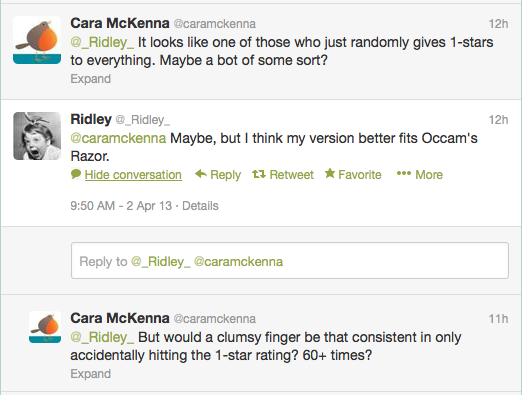The image size is (522, 395).
Task: Open Cara McKenna's avatar in bottom reply
Action: coord(45,327)
